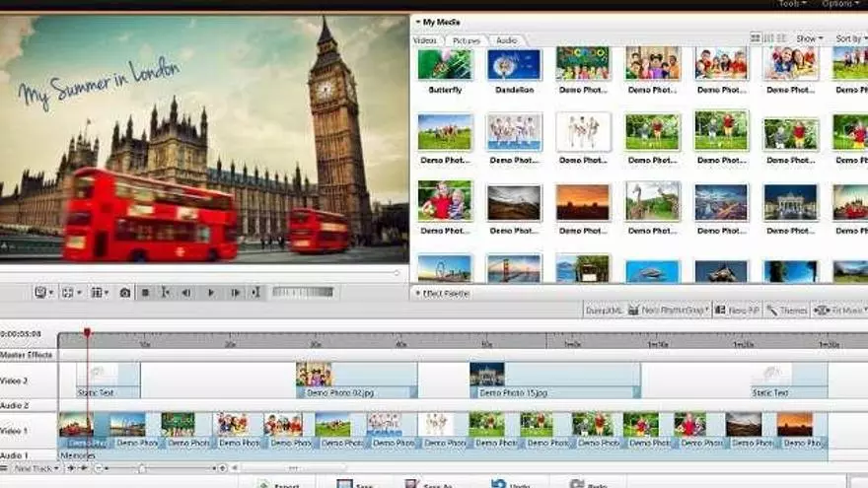Open the Show dropdown in My Media
Viewport: 868px width, 488px height.
[809, 38]
